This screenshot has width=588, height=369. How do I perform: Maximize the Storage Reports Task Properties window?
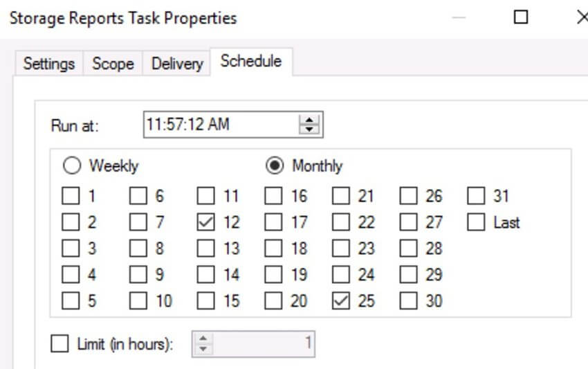[520, 17]
